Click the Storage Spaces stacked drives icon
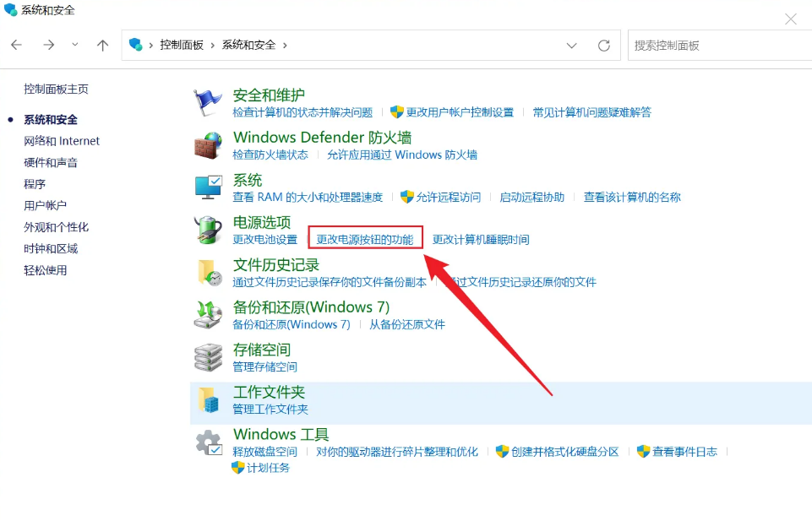 [208, 357]
